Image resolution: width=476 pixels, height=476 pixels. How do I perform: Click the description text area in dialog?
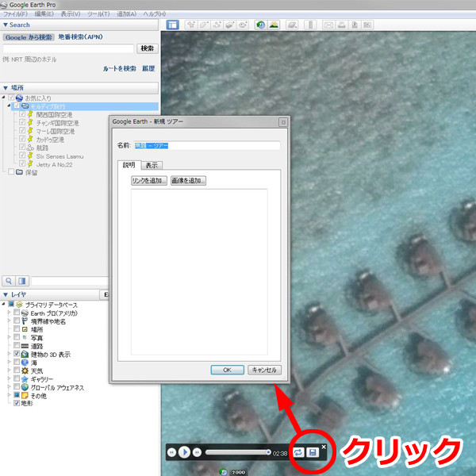pos(199,271)
